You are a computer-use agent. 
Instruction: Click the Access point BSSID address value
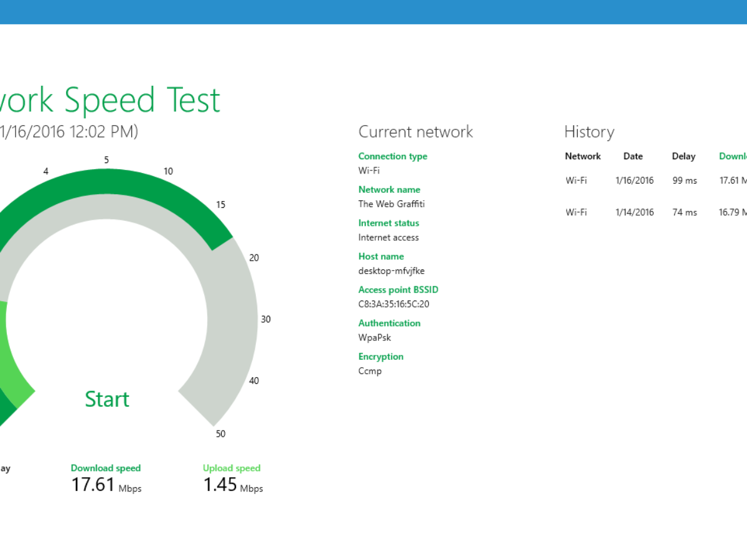[x=393, y=304]
